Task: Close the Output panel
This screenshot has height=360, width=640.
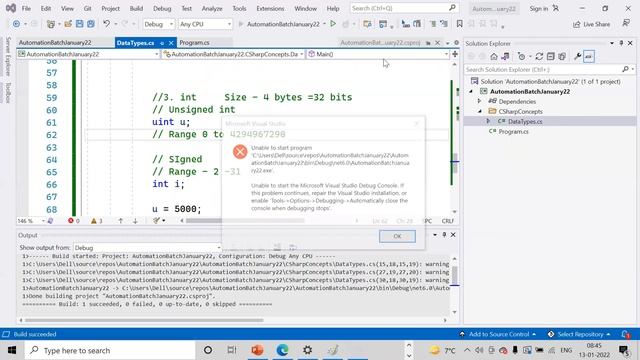Action: pos(453,235)
